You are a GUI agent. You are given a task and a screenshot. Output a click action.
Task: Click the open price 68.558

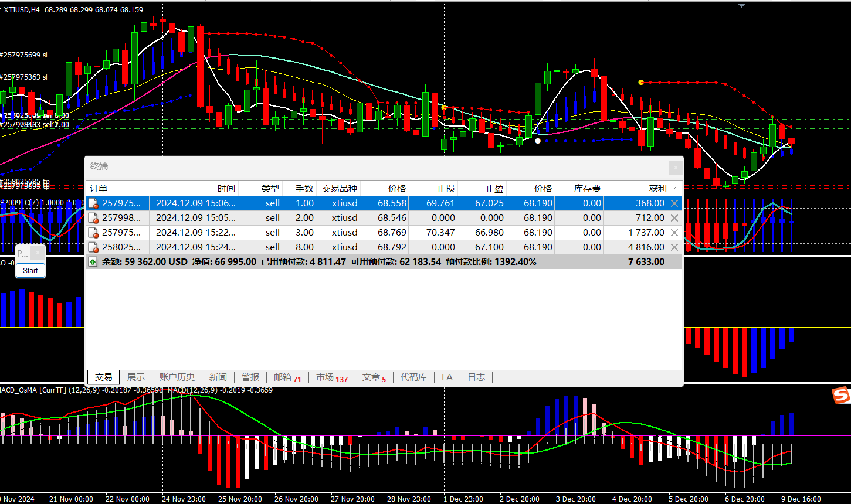pyautogui.click(x=392, y=203)
